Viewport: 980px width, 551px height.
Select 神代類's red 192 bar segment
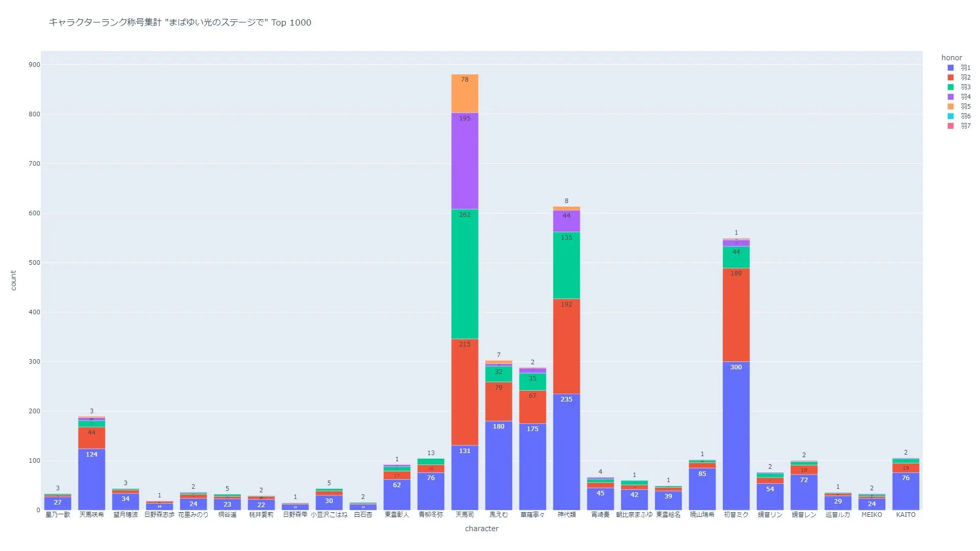click(x=566, y=347)
